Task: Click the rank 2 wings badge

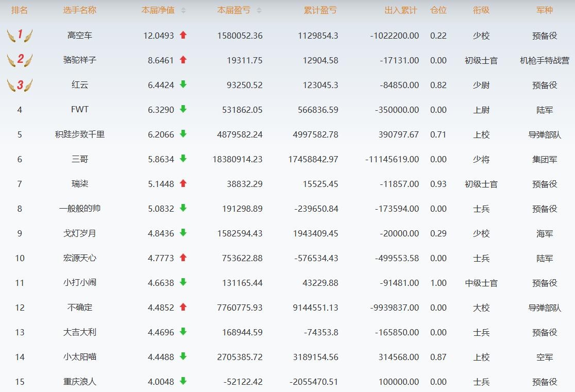Action: pyautogui.click(x=20, y=60)
